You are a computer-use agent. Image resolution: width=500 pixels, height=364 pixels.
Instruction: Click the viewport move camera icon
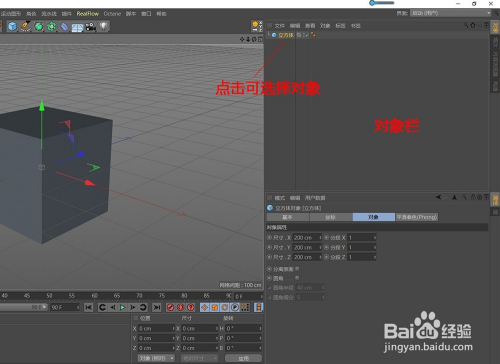(x=242, y=39)
